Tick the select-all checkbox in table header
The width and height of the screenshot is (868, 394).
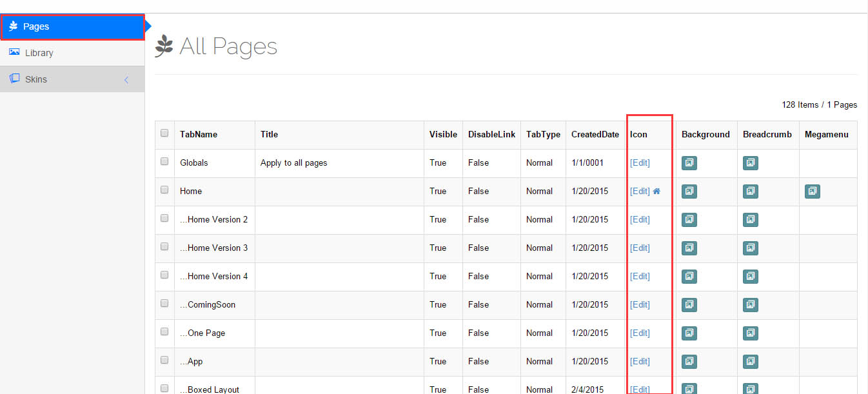tap(164, 133)
